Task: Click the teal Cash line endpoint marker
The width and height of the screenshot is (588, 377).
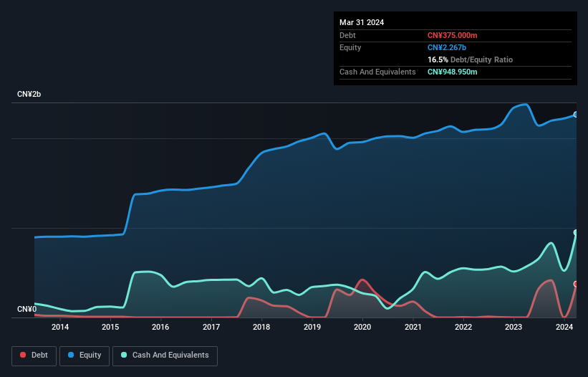Action: coord(575,233)
